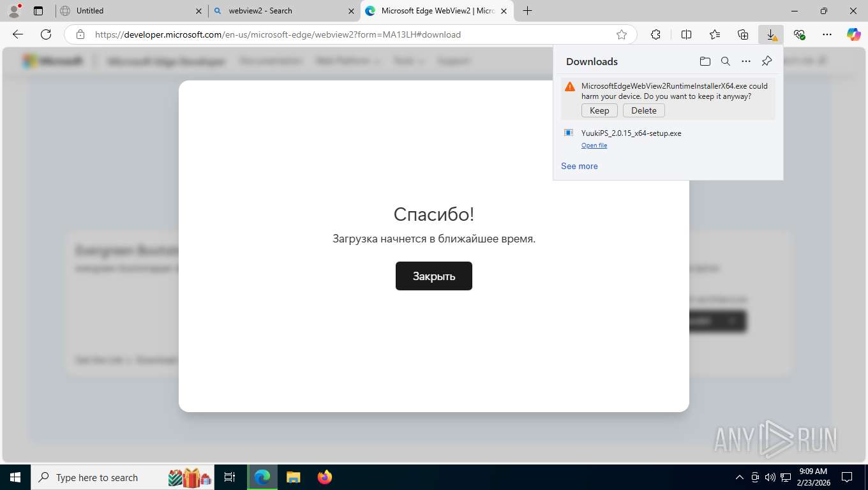
Task: Open a new tab with plus
Action: pyautogui.click(x=527, y=11)
